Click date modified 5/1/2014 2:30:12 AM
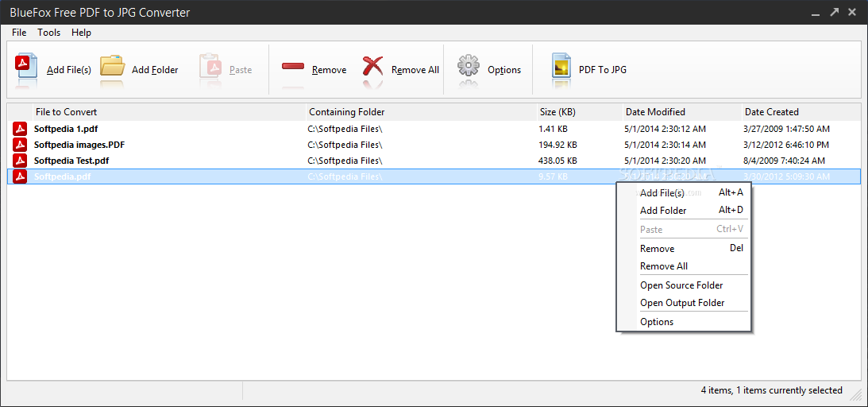 coord(665,129)
